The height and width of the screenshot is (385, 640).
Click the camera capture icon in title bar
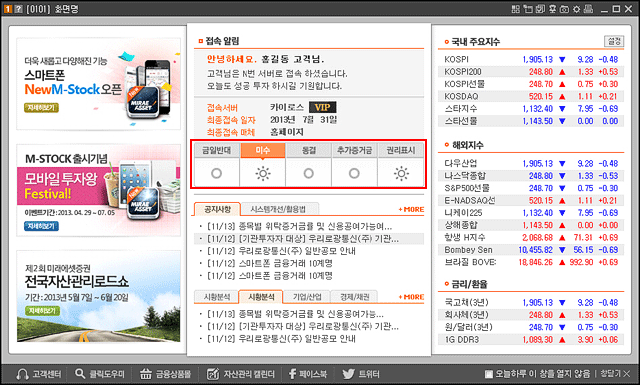tap(564, 9)
